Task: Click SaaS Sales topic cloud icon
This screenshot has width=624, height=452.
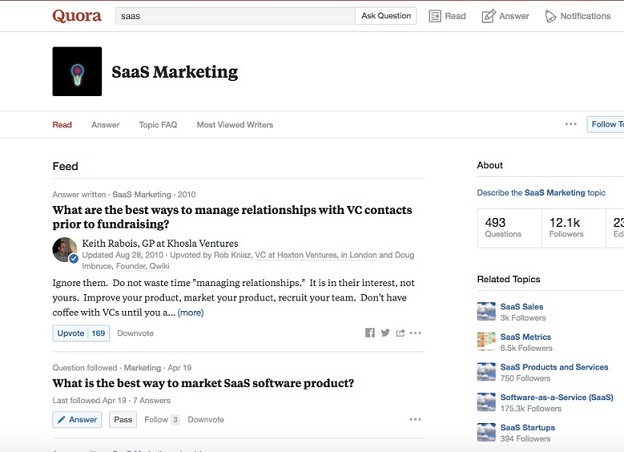Action: [x=486, y=312]
